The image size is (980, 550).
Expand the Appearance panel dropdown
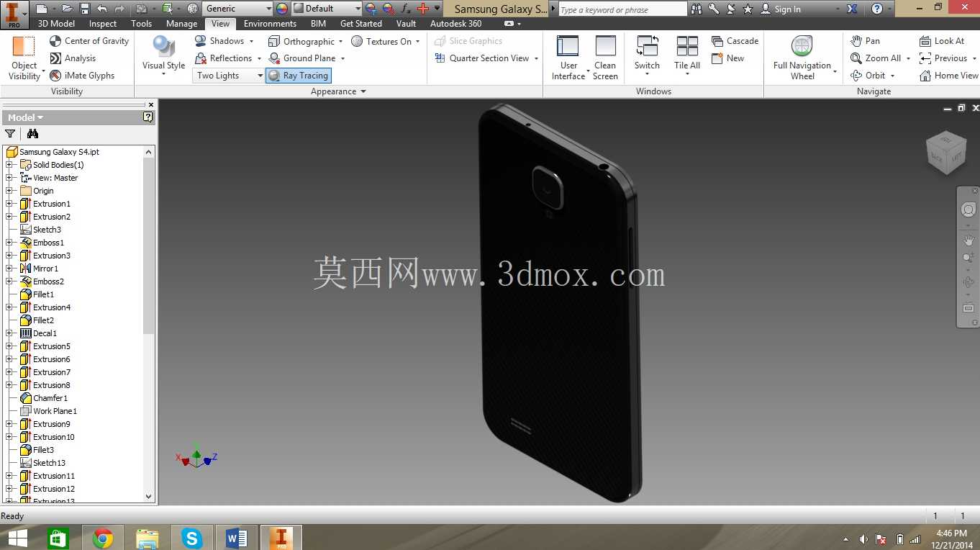[338, 91]
